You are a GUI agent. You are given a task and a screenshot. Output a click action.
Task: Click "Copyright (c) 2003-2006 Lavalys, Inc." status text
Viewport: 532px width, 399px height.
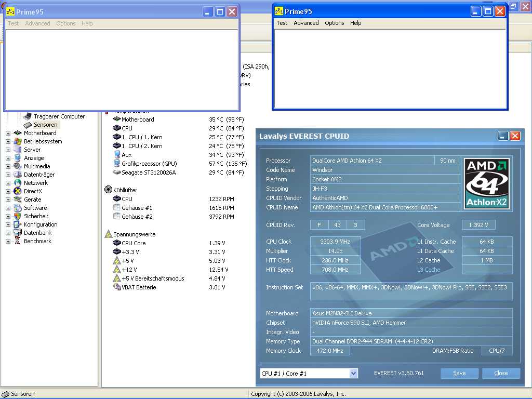coord(298,394)
